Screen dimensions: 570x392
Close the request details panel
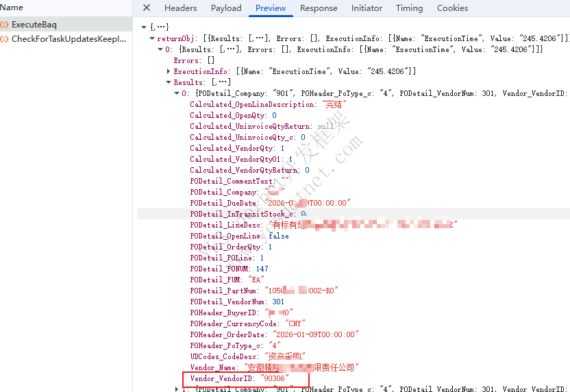point(147,8)
